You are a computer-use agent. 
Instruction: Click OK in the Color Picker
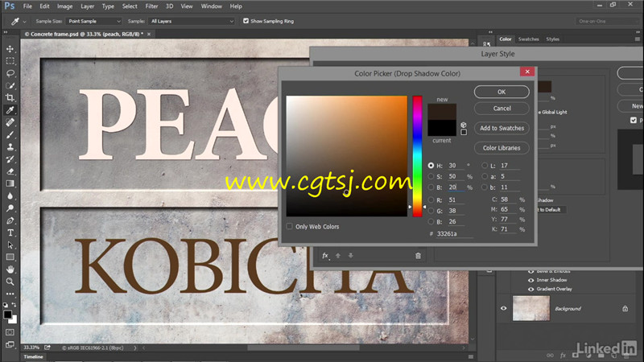(x=502, y=92)
